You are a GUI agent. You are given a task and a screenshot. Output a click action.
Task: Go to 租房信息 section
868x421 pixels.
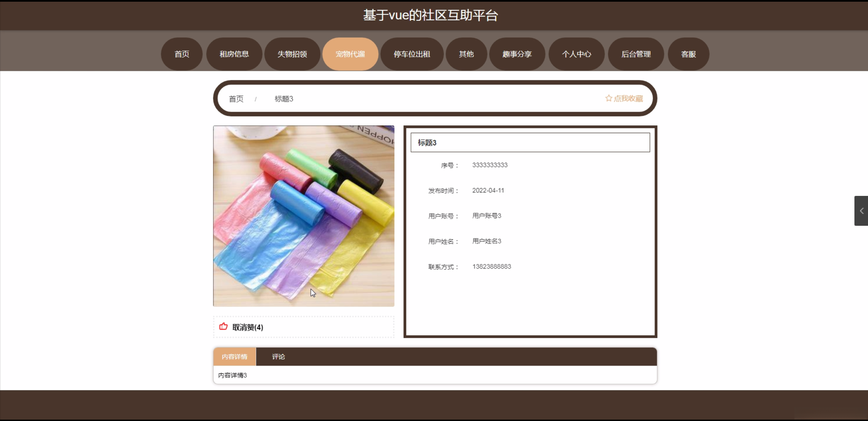234,54
